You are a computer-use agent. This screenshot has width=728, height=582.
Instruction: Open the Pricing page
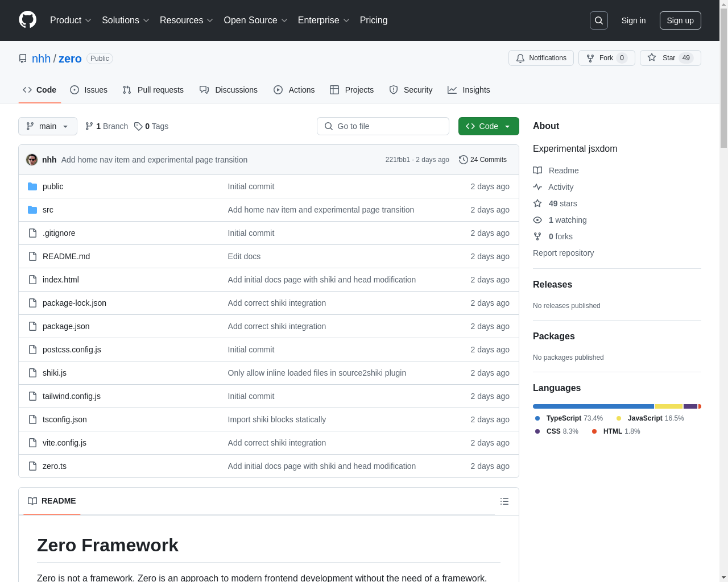click(374, 20)
